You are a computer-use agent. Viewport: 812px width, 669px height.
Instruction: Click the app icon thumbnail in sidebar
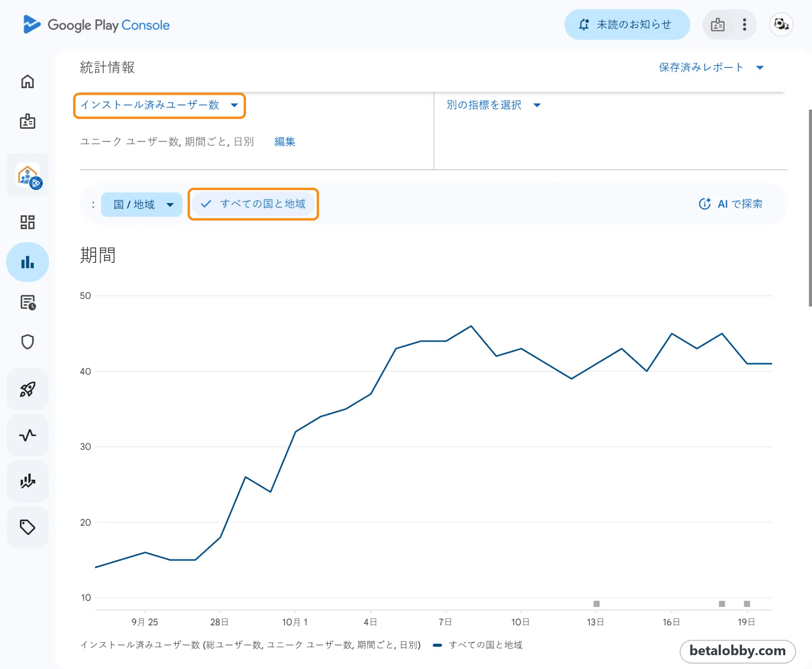pyautogui.click(x=28, y=175)
